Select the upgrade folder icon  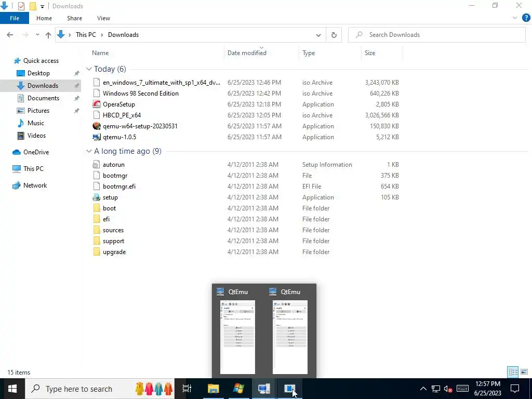[97, 252]
